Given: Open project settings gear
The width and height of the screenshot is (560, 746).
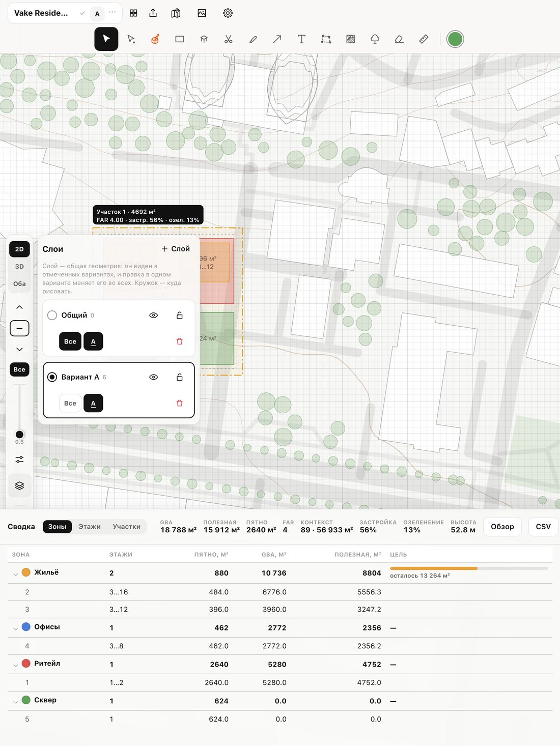Looking at the screenshot, I should click(x=228, y=13).
